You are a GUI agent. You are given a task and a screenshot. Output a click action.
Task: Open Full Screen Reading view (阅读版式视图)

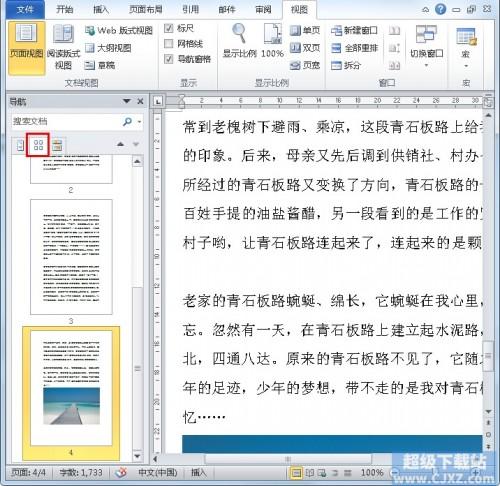(63, 48)
